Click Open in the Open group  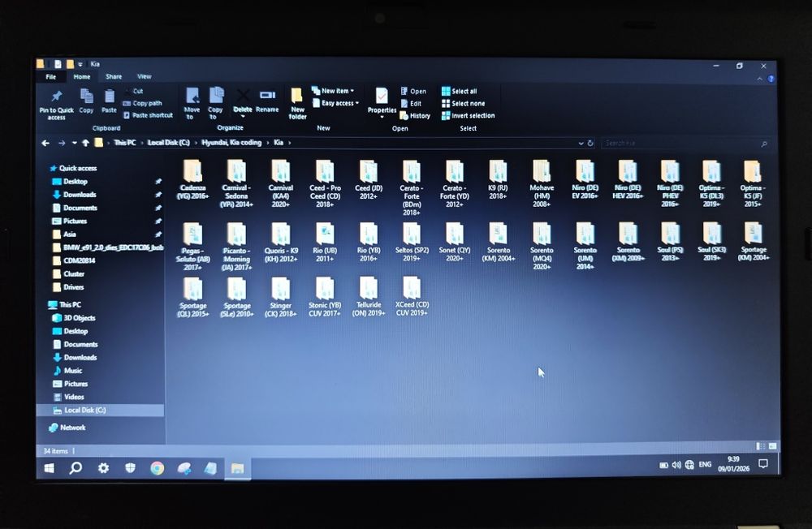point(413,91)
